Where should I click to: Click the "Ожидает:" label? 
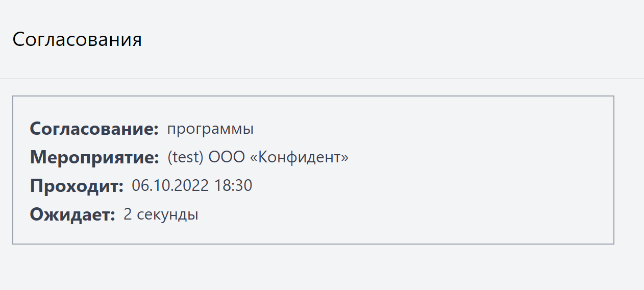[72, 214]
